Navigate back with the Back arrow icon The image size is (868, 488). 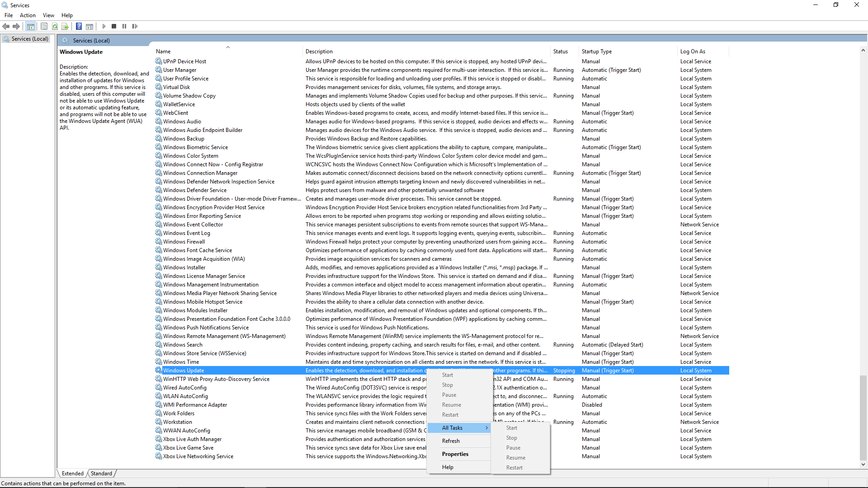(6, 26)
